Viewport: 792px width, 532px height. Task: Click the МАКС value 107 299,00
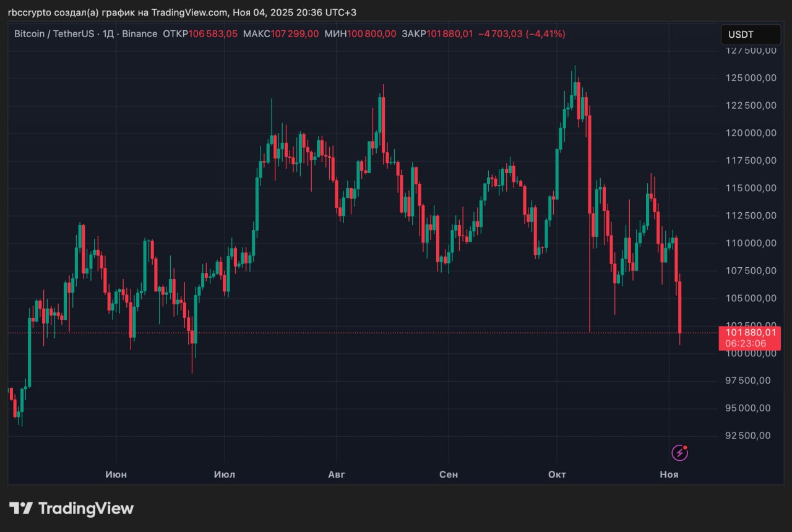pyautogui.click(x=295, y=34)
